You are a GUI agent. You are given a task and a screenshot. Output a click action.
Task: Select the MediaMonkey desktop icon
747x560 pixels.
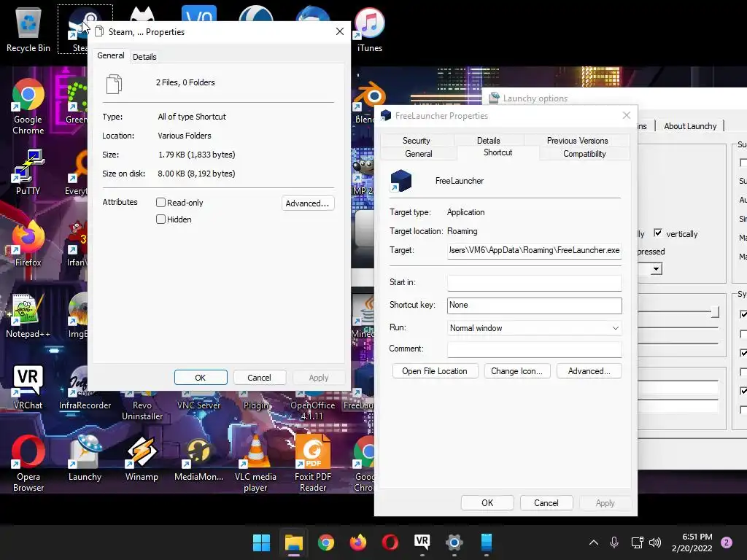[x=198, y=458]
